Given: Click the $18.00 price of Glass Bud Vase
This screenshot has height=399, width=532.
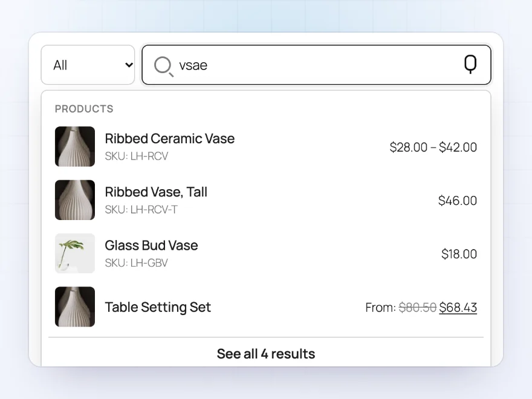Looking at the screenshot, I should point(459,254).
